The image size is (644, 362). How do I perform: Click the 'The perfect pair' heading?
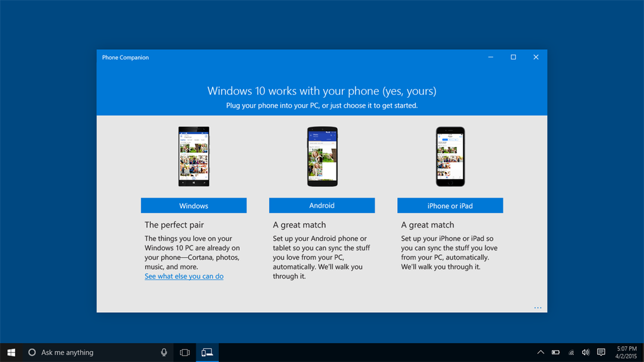click(x=174, y=225)
